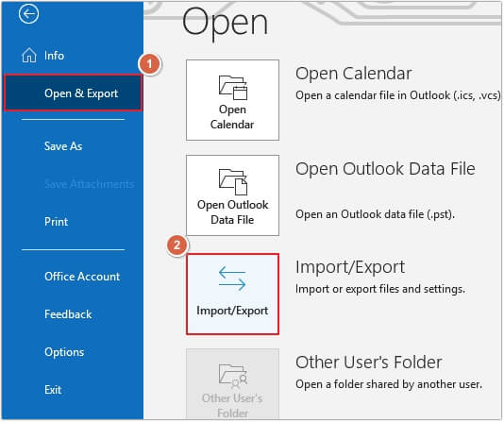Viewport: 504px width, 422px height.
Task: Click the Other User's Folder tile
Action: [x=232, y=384]
